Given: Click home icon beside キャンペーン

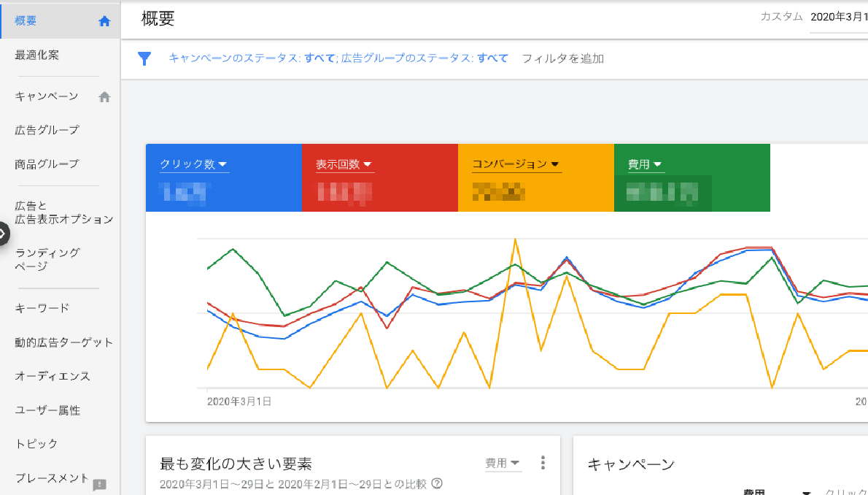Looking at the screenshot, I should pyautogui.click(x=104, y=97).
